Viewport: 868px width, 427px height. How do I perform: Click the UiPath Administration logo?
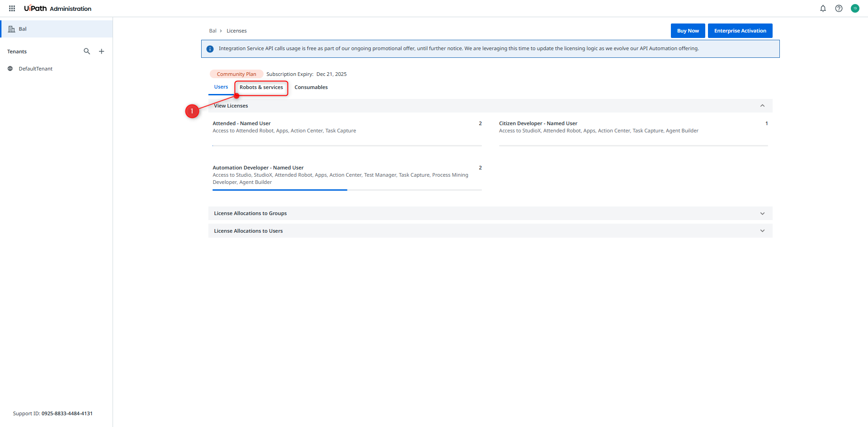pos(58,9)
